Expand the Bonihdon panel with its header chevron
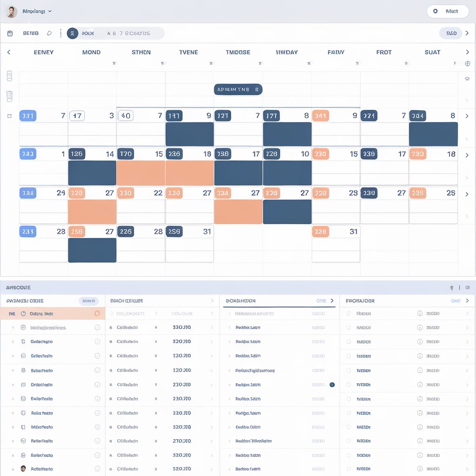476x476 pixels. click(332, 301)
